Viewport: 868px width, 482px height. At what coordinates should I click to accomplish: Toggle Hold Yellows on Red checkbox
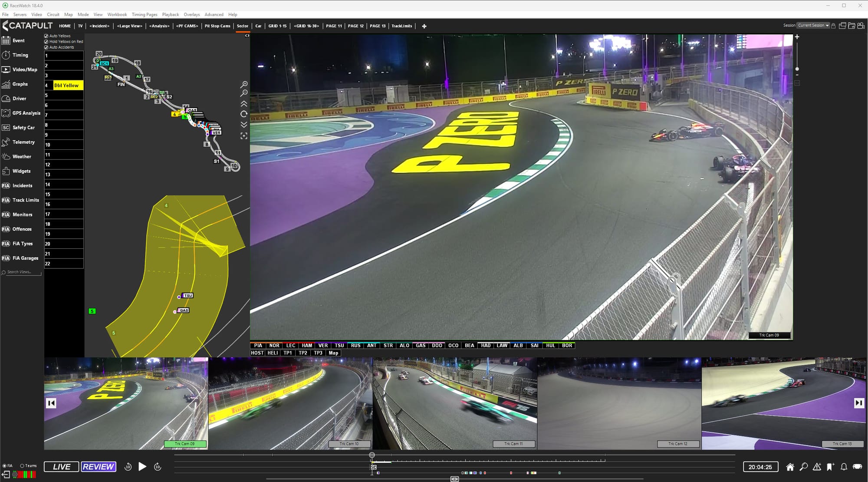pyautogui.click(x=46, y=42)
